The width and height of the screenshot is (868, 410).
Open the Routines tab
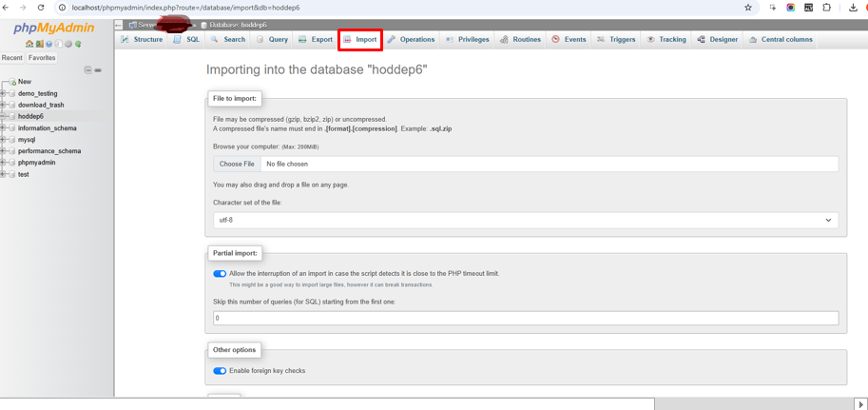[x=520, y=39]
